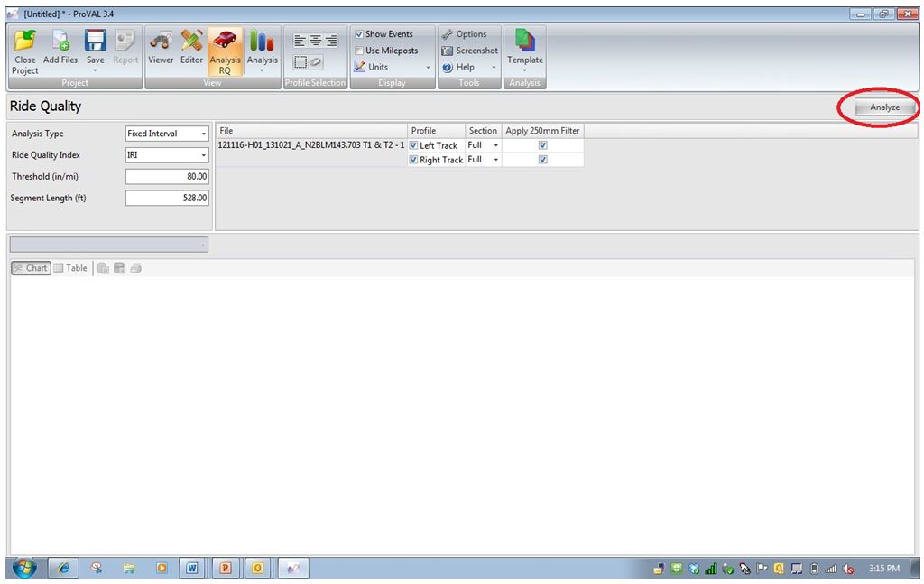Click the align right profile selection icon
924x584 pixels.
pos(331,41)
